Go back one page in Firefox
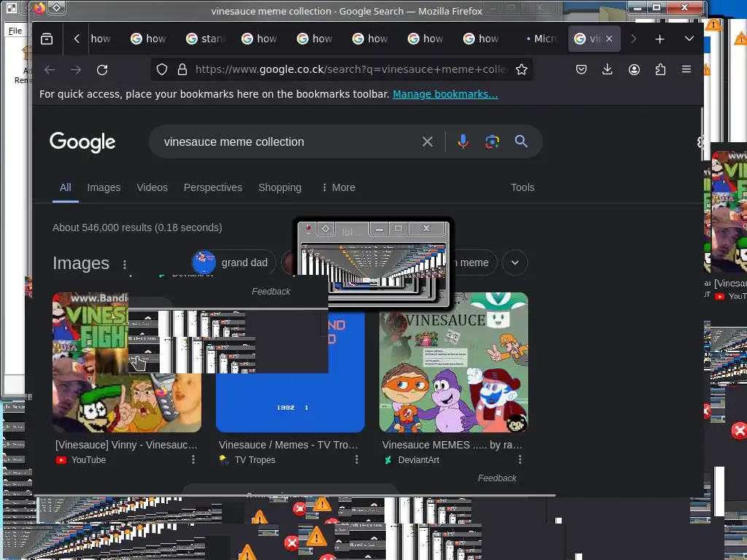The width and height of the screenshot is (747, 560). pos(50,70)
